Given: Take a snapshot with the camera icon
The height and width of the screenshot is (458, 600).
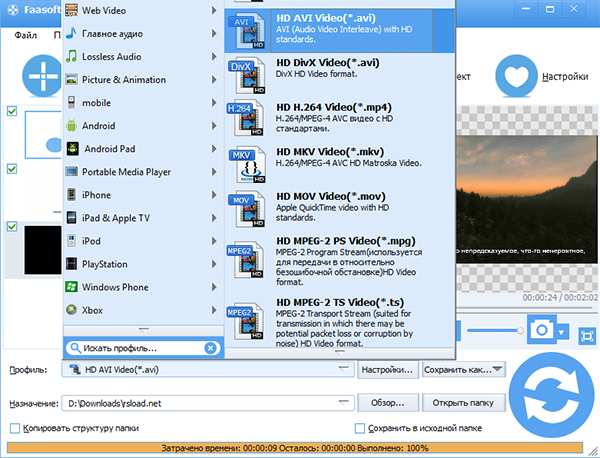Looking at the screenshot, I should pyautogui.click(x=541, y=330).
